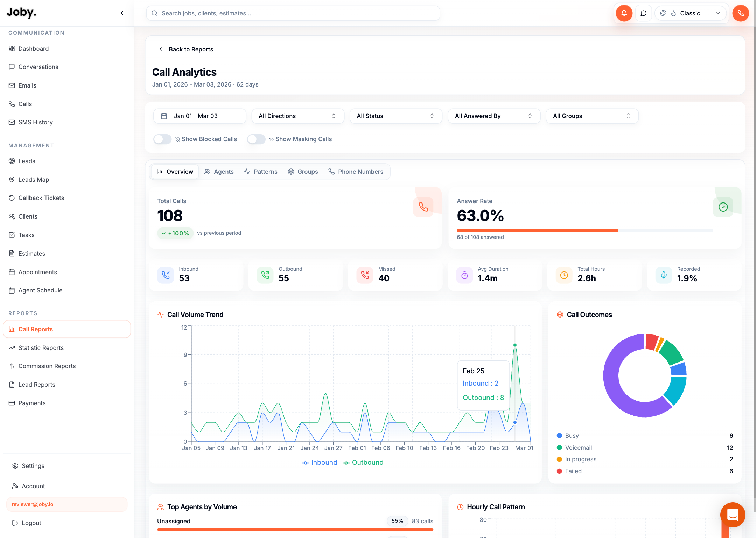This screenshot has width=756, height=538.
Task: Open the chat messages icon
Action: point(643,13)
